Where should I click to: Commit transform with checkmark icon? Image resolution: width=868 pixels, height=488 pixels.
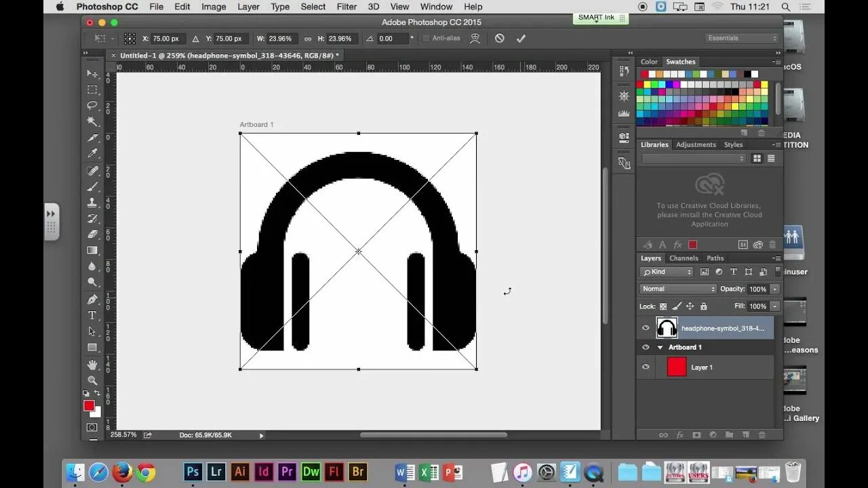coord(521,39)
